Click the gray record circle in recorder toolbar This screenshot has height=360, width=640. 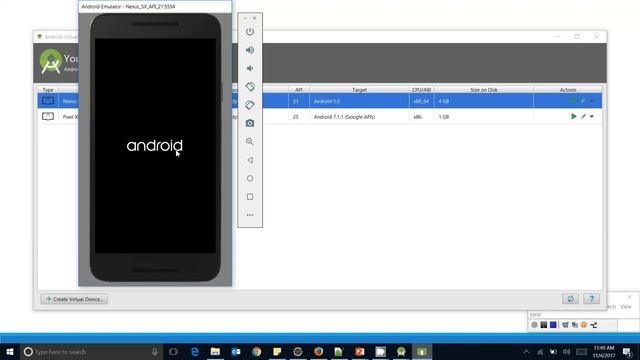[534, 325]
